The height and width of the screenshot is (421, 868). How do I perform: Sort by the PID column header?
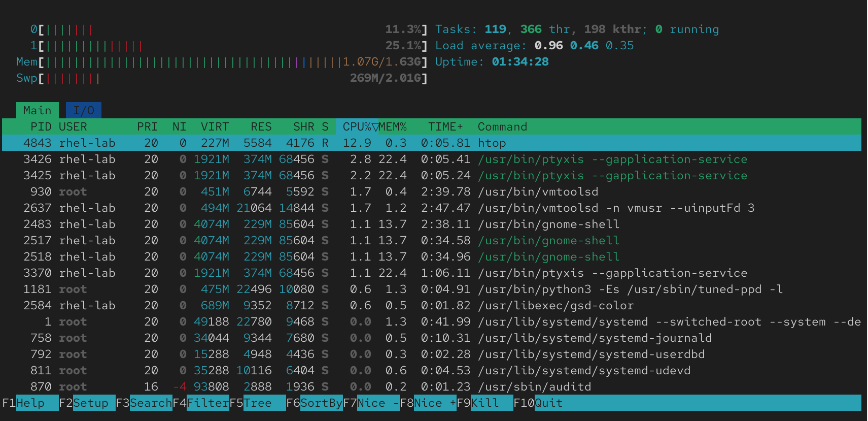pyautogui.click(x=41, y=126)
